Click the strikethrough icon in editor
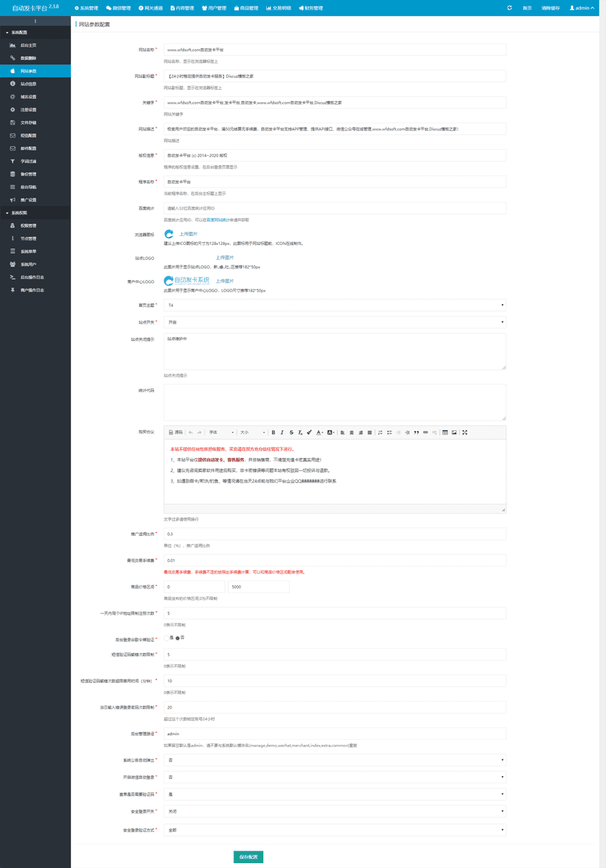Screen dimensions: 606x868 point(291,432)
